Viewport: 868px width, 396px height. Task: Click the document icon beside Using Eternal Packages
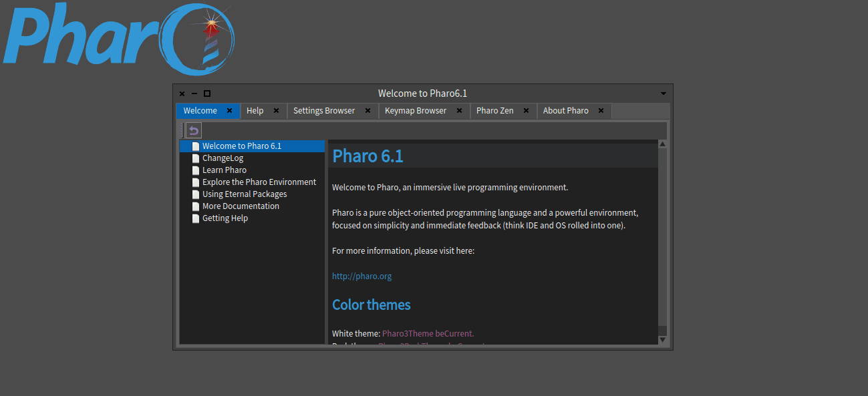195,194
